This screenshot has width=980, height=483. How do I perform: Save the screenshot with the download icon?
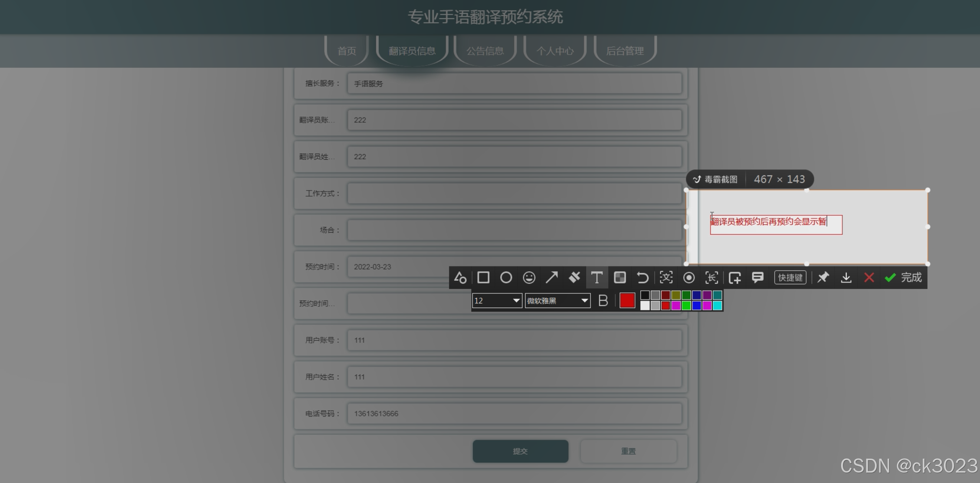pyautogui.click(x=846, y=278)
